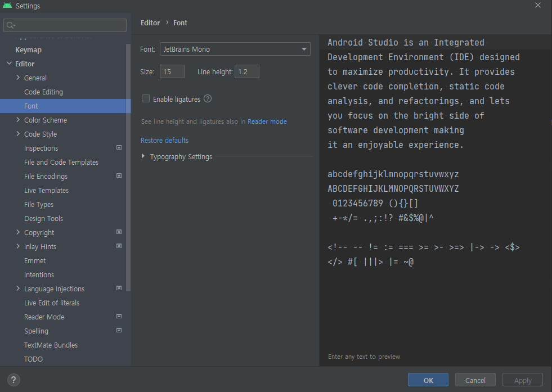Click the Restore defaults link
The width and height of the screenshot is (552, 392).
pyautogui.click(x=164, y=141)
